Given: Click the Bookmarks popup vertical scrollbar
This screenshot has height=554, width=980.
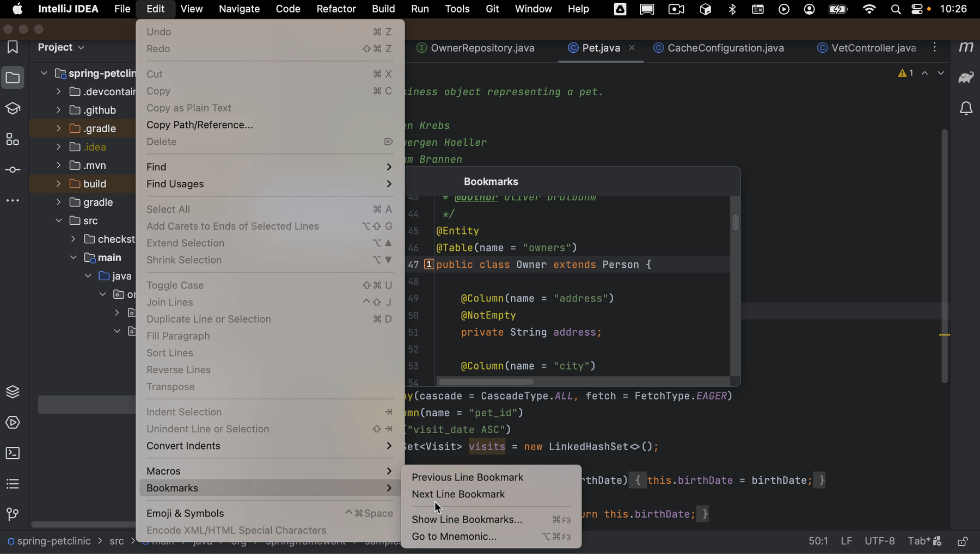Looking at the screenshot, I should pos(735,223).
